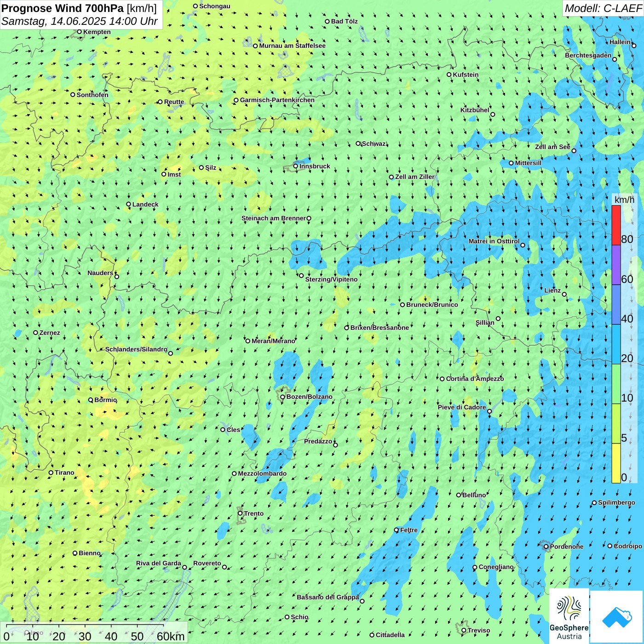The image size is (644, 644).
Task: Click the blue cloud logo icon
Action: pyautogui.click(x=617, y=617)
